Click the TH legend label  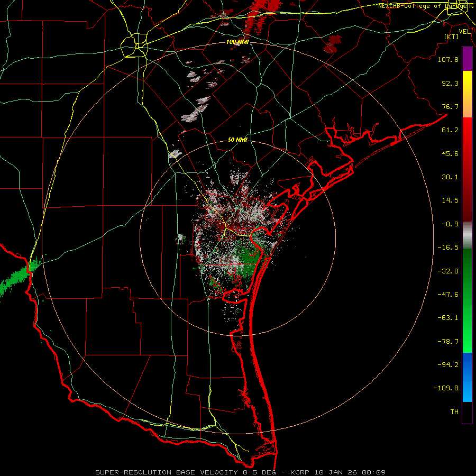coord(454,412)
